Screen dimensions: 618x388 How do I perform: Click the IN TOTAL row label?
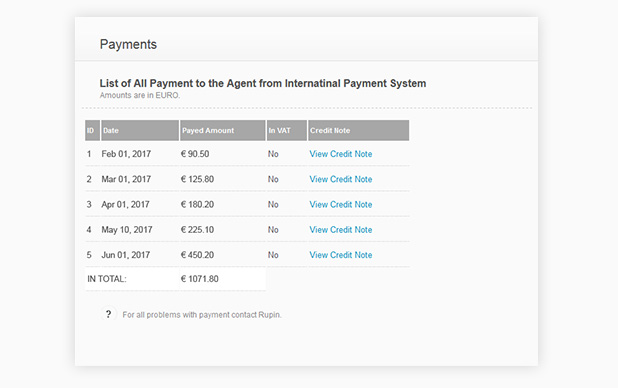coord(107,279)
